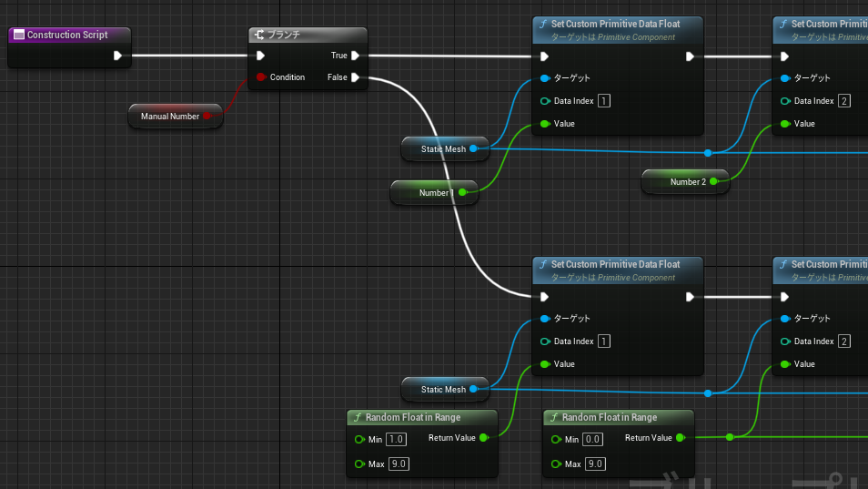Select the Number 2 variable node
Viewport: 868px width, 489px height.
point(685,181)
